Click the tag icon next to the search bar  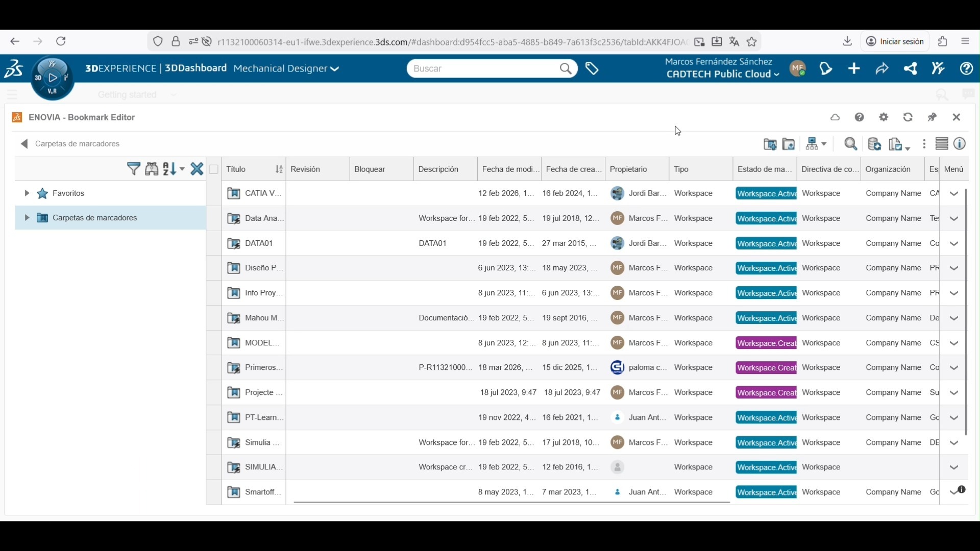(592, 68)
